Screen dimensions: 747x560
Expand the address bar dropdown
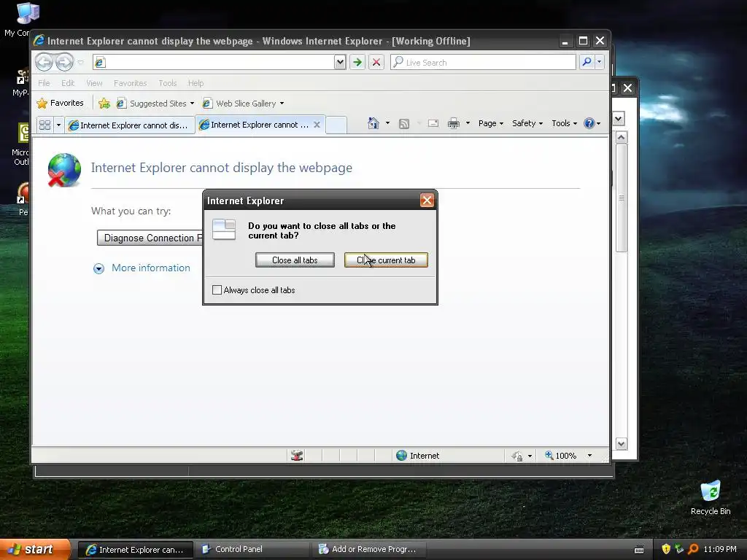[340, 62]
